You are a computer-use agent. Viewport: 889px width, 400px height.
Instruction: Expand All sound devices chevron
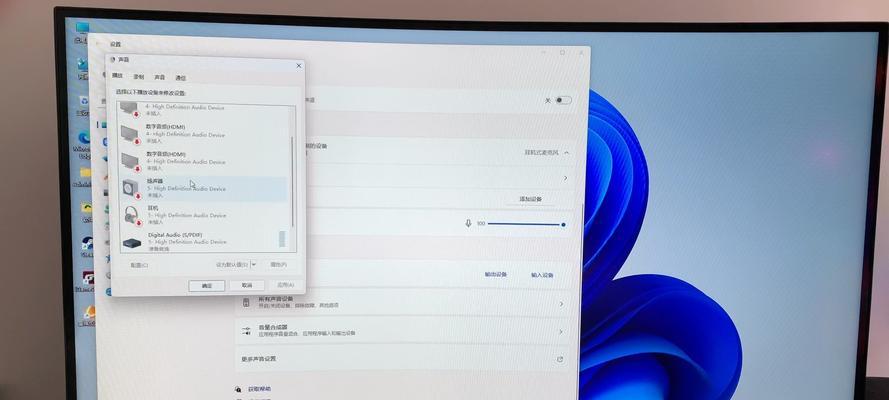pos(561,304)
